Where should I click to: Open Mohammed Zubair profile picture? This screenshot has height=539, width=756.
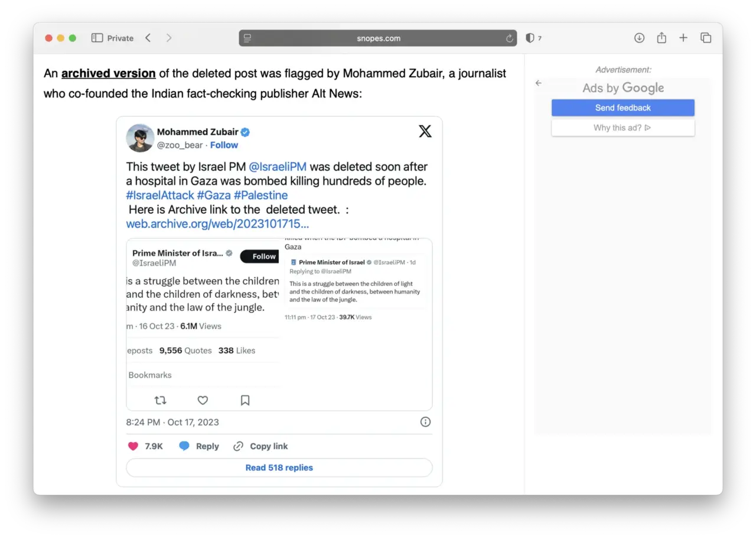click(x=140, y=138)
